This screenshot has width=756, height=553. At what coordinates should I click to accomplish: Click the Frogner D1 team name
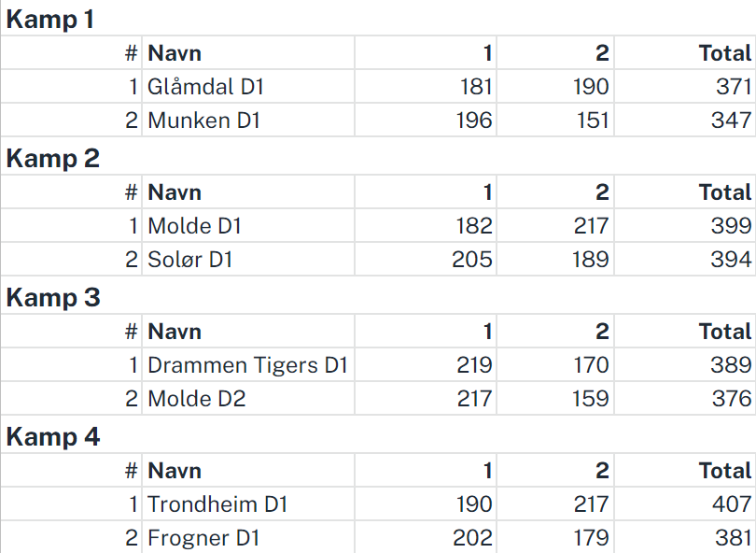pyautogui.click(x=203, y=538)
